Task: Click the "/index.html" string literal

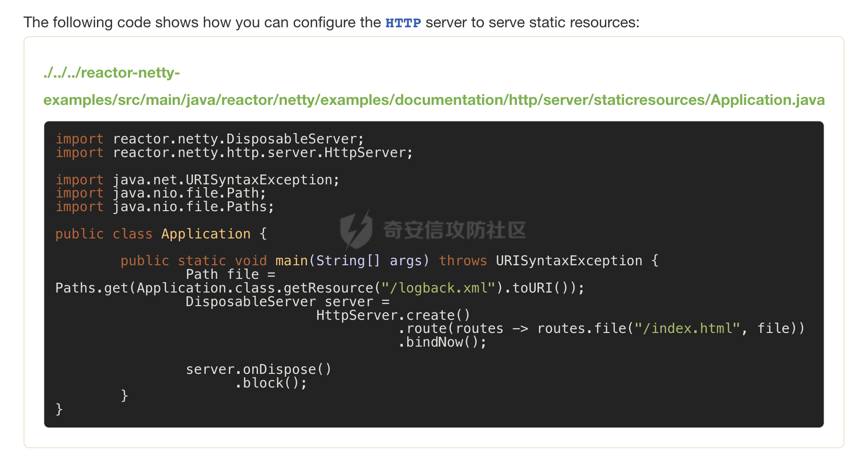Action: (687, 328)
